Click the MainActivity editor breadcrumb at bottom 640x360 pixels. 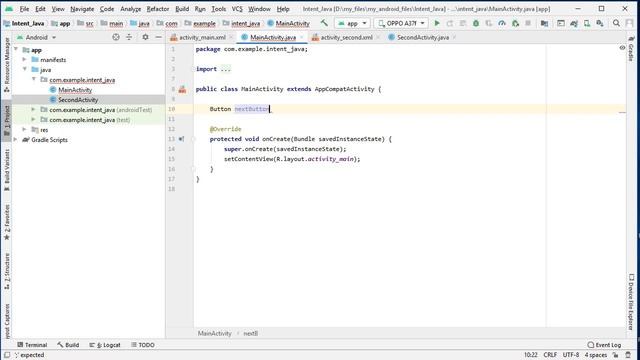tap(214, 333)
